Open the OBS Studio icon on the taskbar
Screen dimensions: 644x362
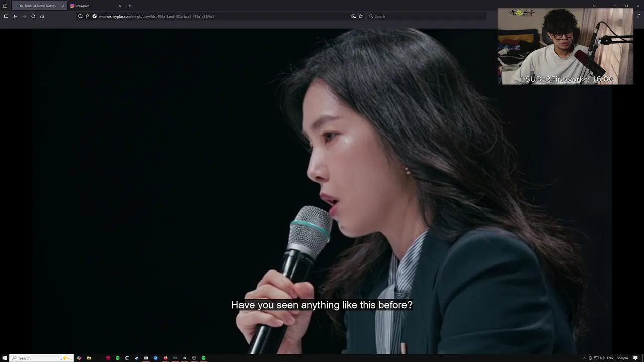pyautogui.click(x=194, y=358)
